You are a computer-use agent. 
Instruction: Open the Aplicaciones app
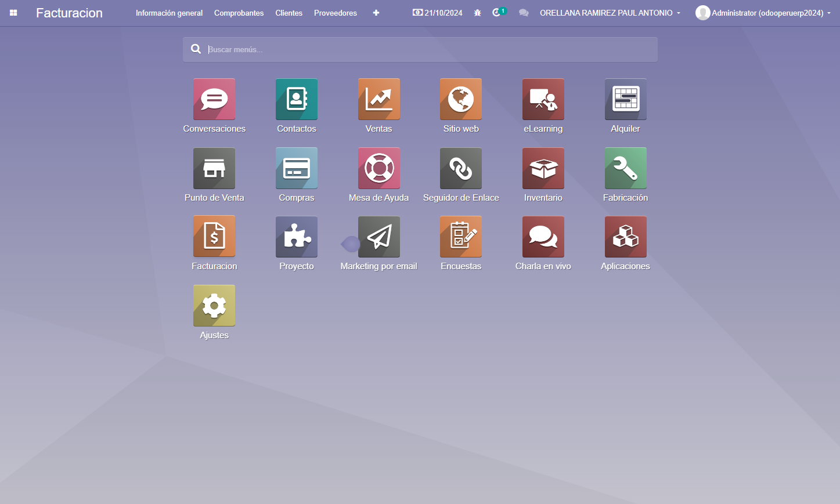pos(626,237)
